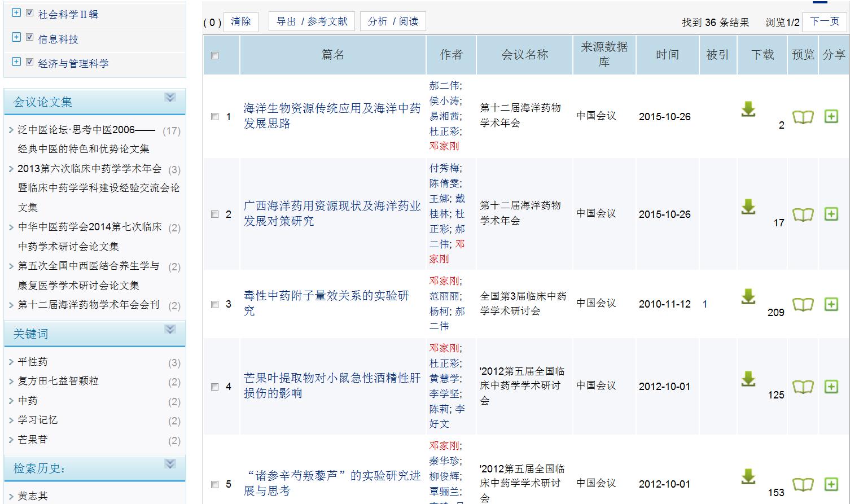Download the 广西海洋药用资源 paper
The width and height of the screenshot is (850, 504).
point(748,207)
